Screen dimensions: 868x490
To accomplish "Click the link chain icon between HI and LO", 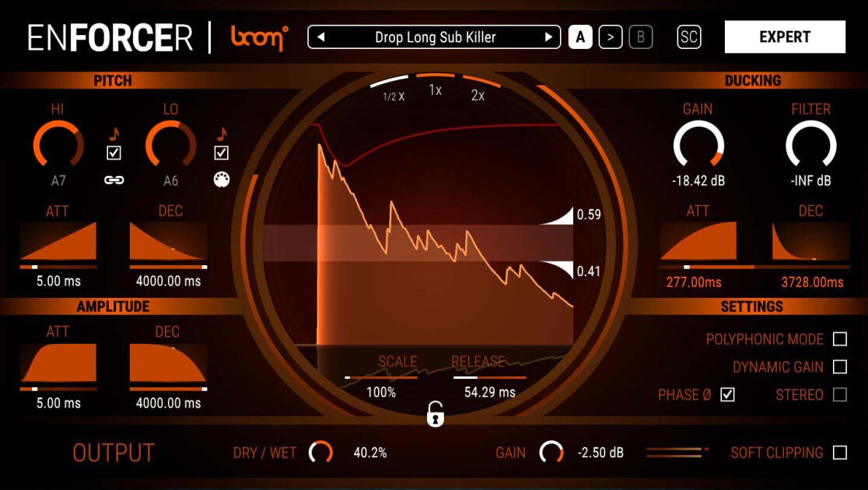I will coord(114,180).
